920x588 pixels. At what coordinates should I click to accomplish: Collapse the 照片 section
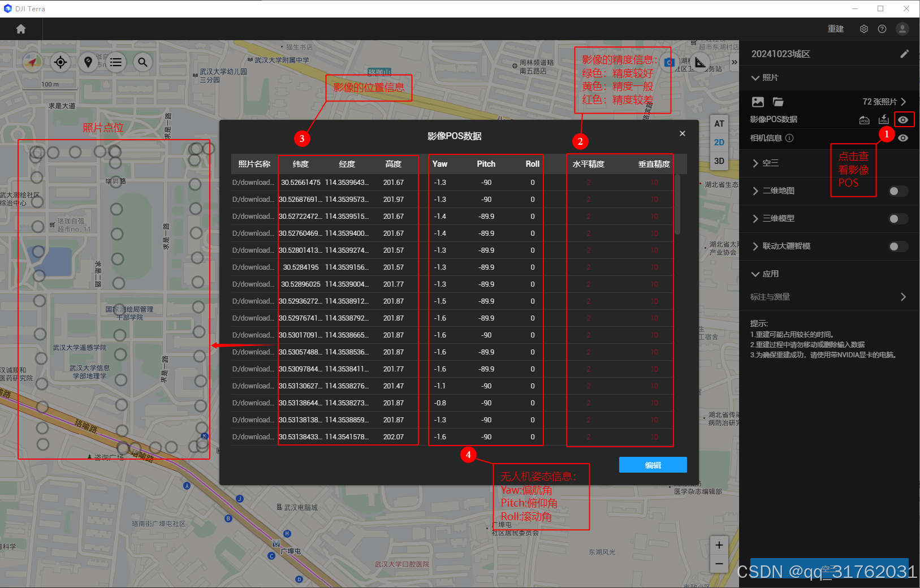(x=755, y=77)
